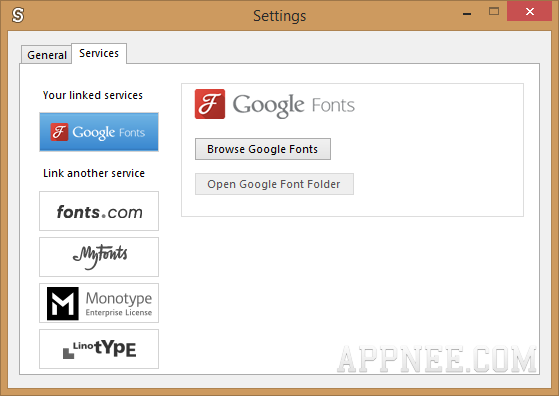
Task: Click the SkyFonts app icon in title bar
Action: pyautogui.click(x=18, y=15)
